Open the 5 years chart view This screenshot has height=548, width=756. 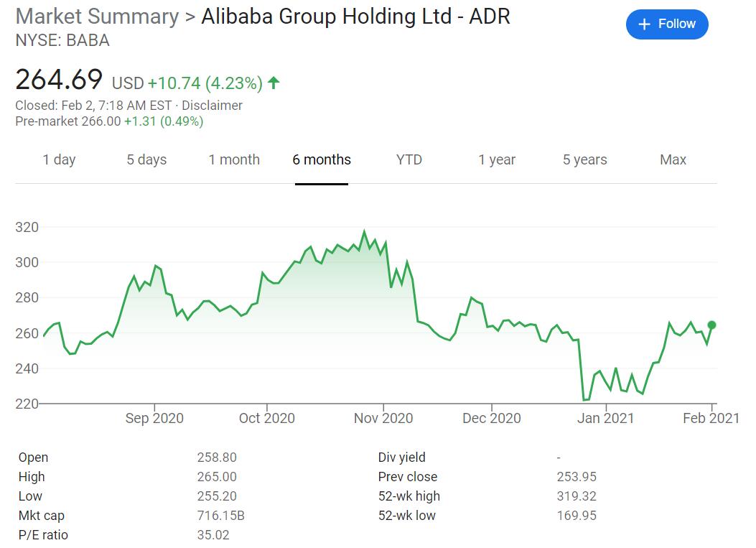click(x=585, y=159)
